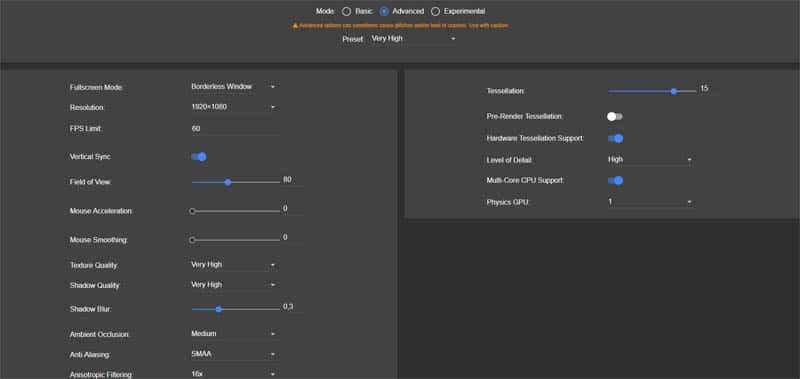Open the Level of Detail dropdown
Image resolution: width=800 pixels, height=379 pixels.
click(651, 160)
